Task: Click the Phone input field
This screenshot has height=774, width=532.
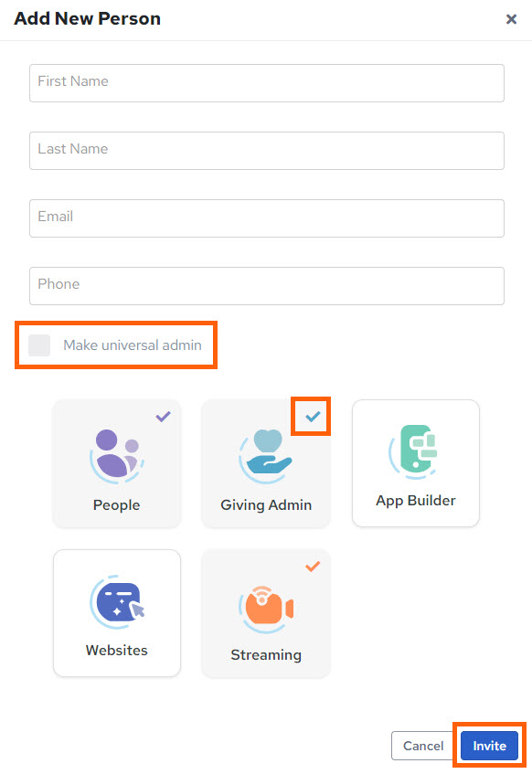Action: click(x=266, y=286)
